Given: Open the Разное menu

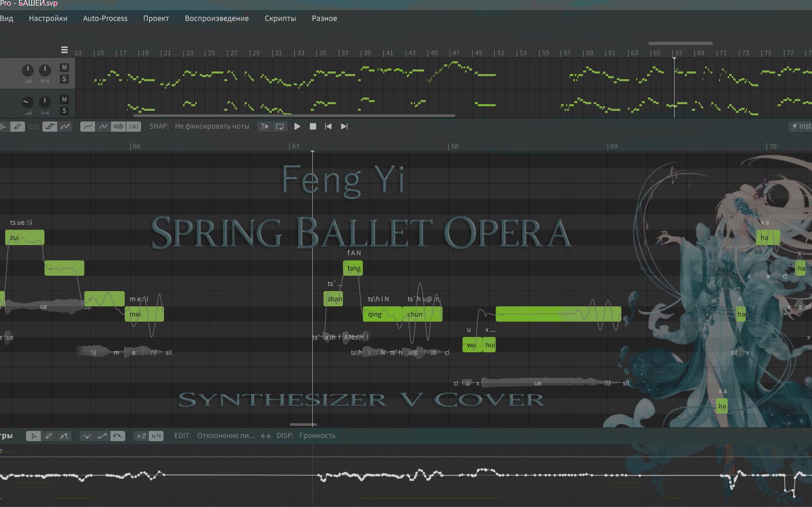Looking at the screenshot, I should 324,18.
